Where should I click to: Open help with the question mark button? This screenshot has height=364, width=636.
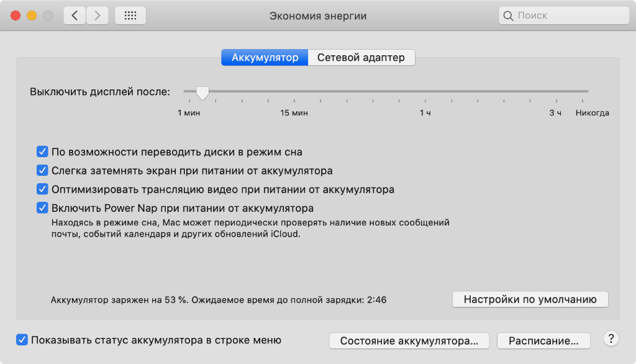pos(611,339)
